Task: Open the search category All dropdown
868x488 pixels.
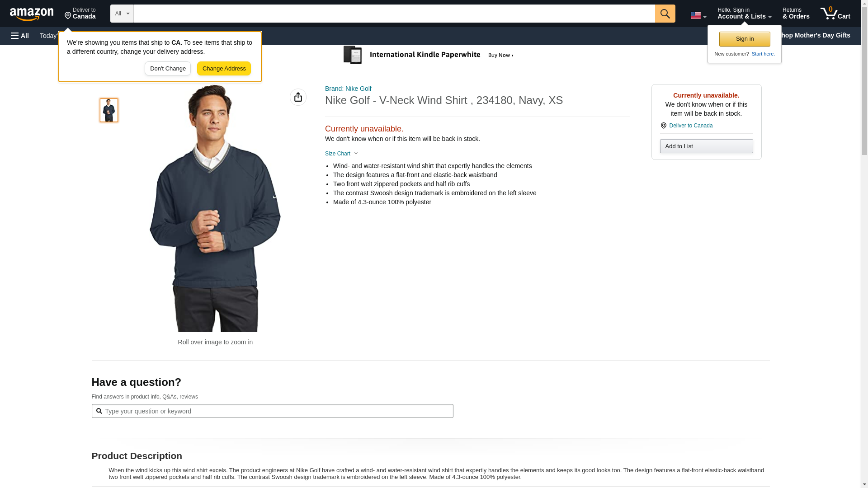Action: click(x=122, y=14)
